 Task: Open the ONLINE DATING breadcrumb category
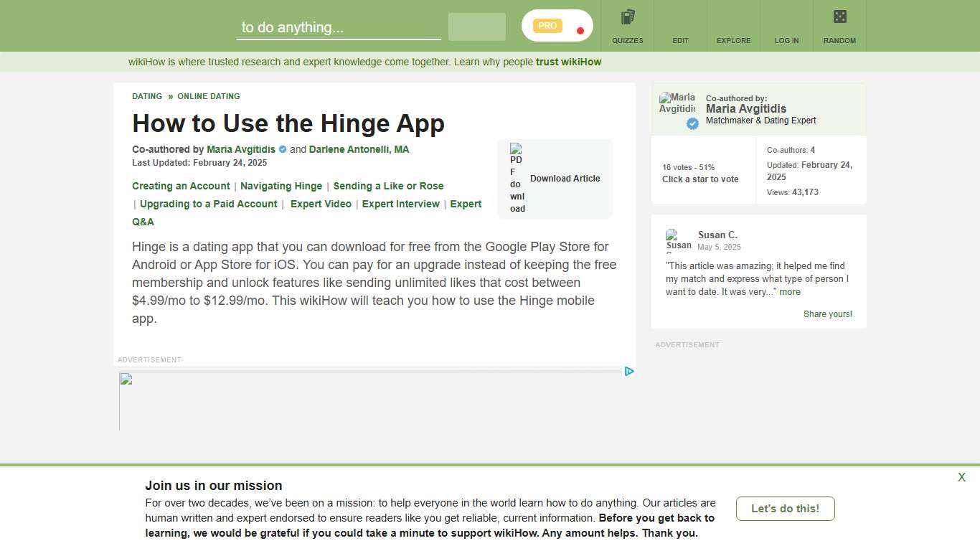(209, 96)
